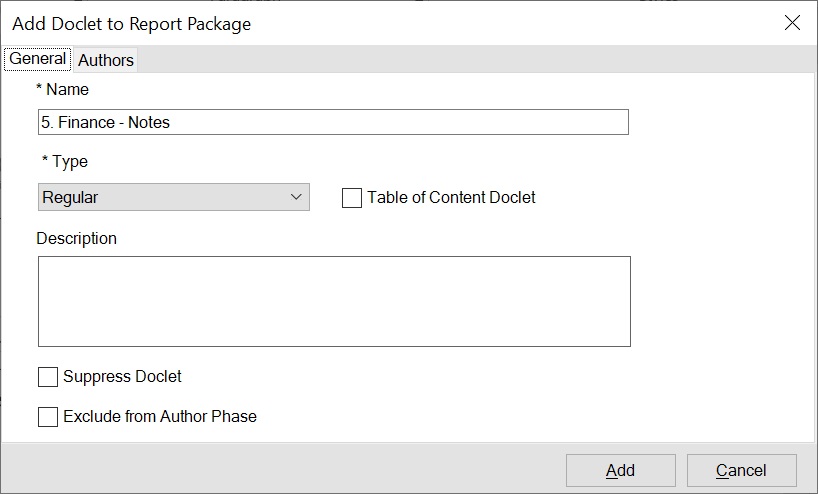Viewport: 818px width, 494px height.
Task: Click into the Name text field
Action: click(x=333, y=122)
